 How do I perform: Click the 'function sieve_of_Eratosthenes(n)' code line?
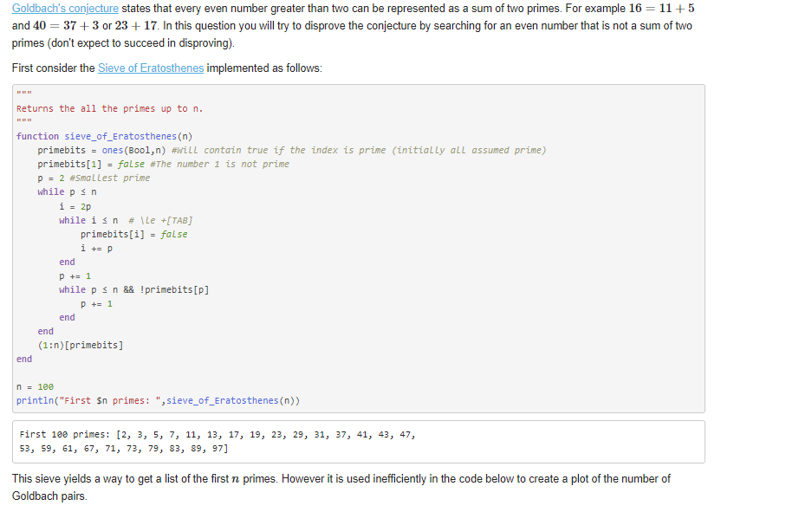click(x=104, y=136)
